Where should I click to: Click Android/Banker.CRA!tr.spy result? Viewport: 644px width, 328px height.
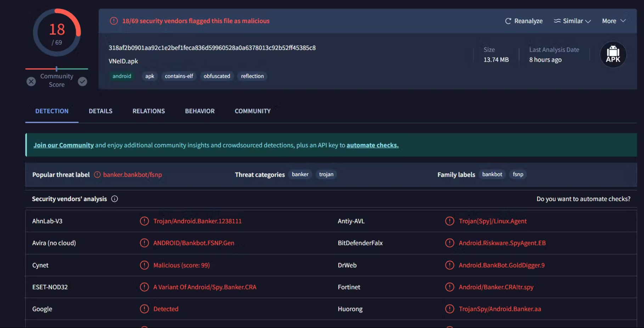[496, 287]
